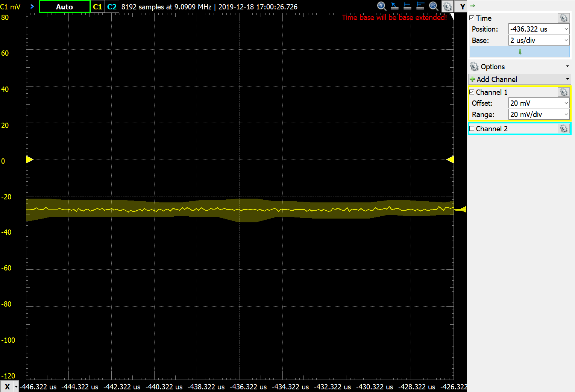Click the left yellow zero-level marker
Image resolution: width=575 pixels, height=392 pixels.
[30, 160]
